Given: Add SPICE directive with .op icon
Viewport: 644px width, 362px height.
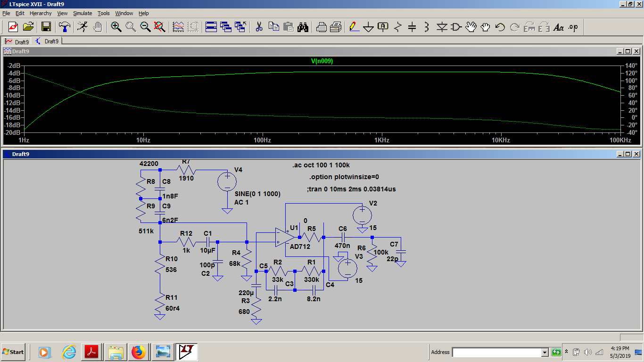Looking at the screenshot, I should point(573,27).
